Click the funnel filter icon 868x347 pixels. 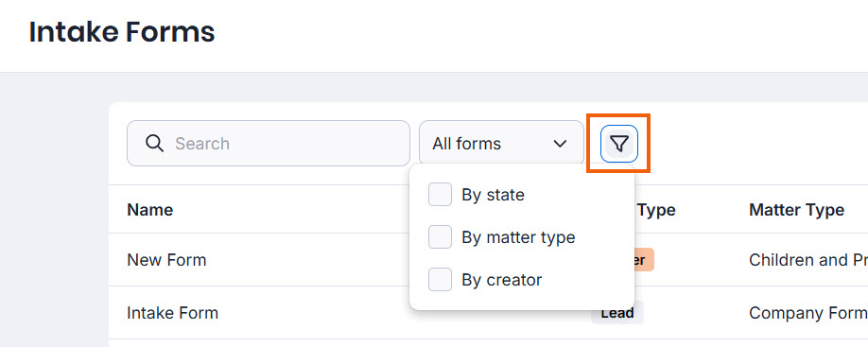coord(619,144)
